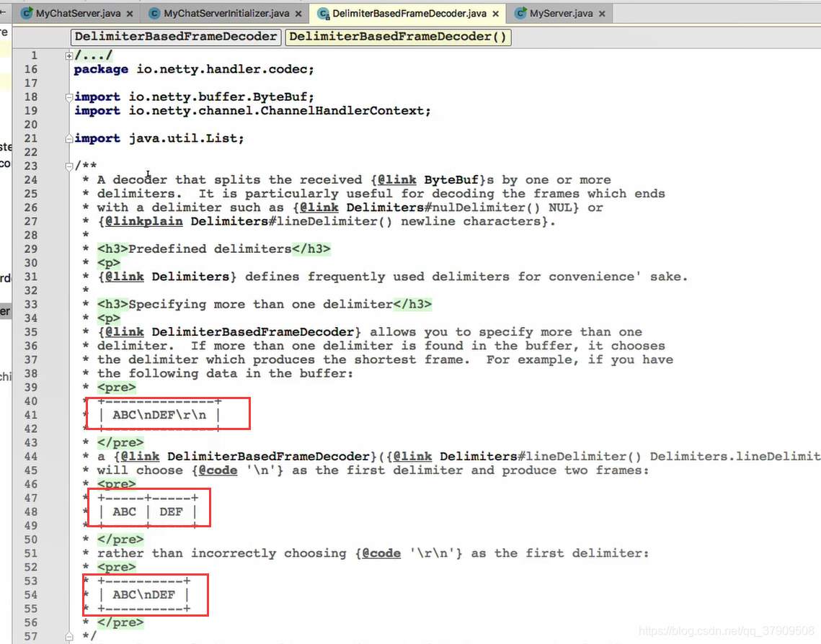
Task: Click the ABC\nDEF text on line 54
Action: (144, 595)
